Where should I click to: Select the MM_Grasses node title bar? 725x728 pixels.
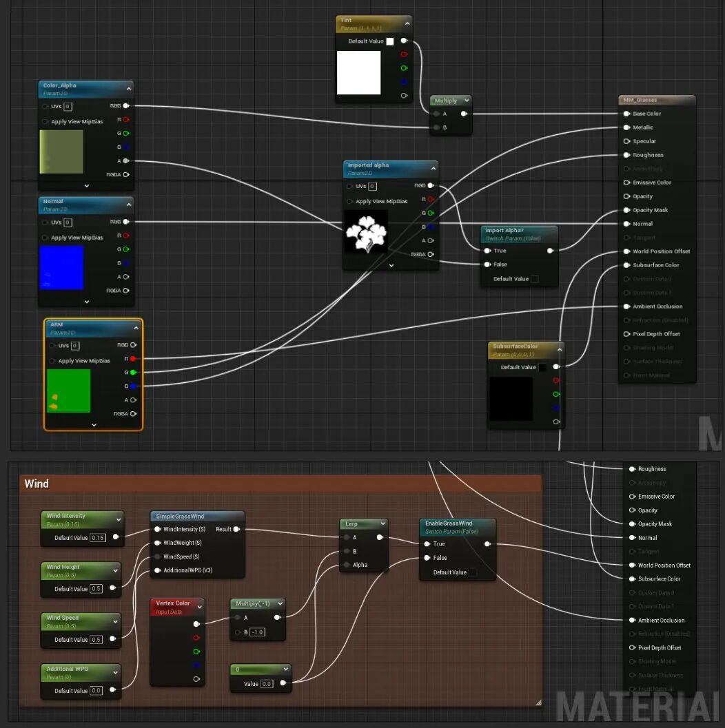pyautogui.click(x=657, y=100)
